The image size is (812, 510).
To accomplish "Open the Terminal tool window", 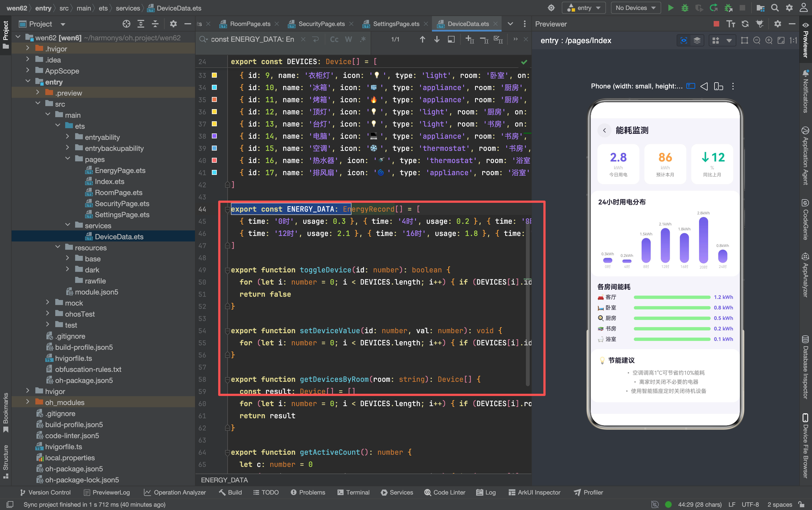I will tap(354, 492).
